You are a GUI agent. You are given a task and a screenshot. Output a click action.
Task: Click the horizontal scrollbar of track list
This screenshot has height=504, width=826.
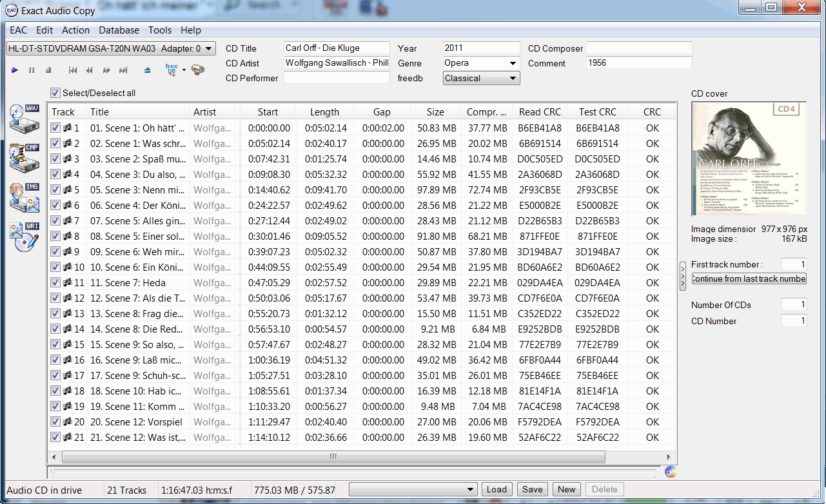333,457
